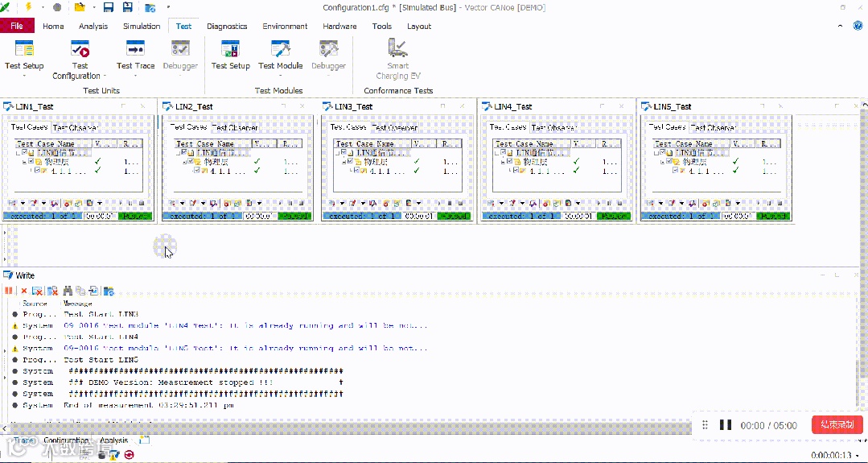This screenshot has width=868, height=463.
Task: Click the recording panel drag grip handle
Action: [x=706, y=425]
